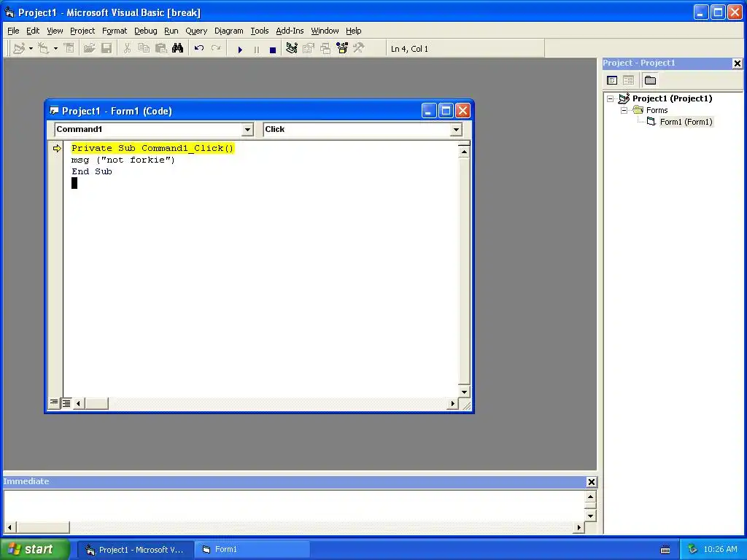The image size is (747, 560).
Task: Select Project1 (Project1) root node
Action: pyautogui.click(x=672, y=98)
